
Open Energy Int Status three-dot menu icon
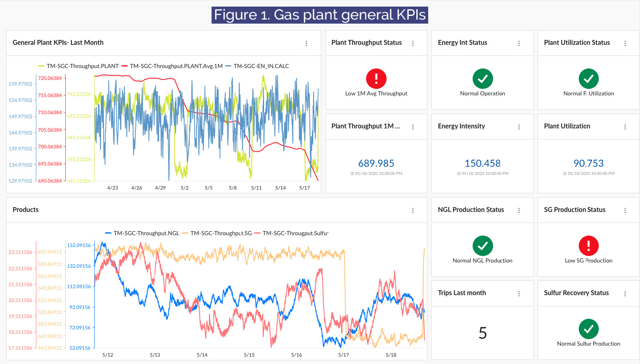519,43
